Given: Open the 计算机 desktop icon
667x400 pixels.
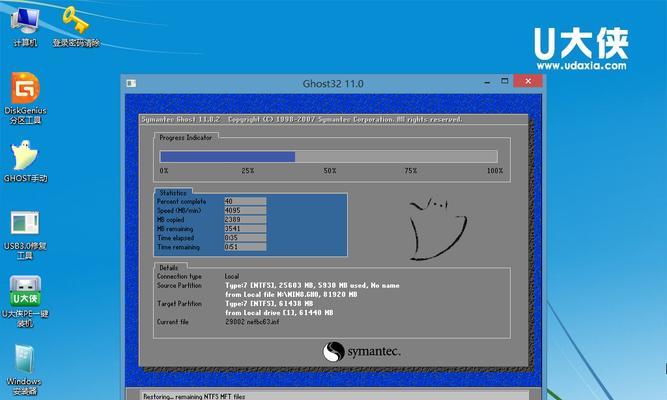Looking at the screenshot, I should (x=25, y=26).
